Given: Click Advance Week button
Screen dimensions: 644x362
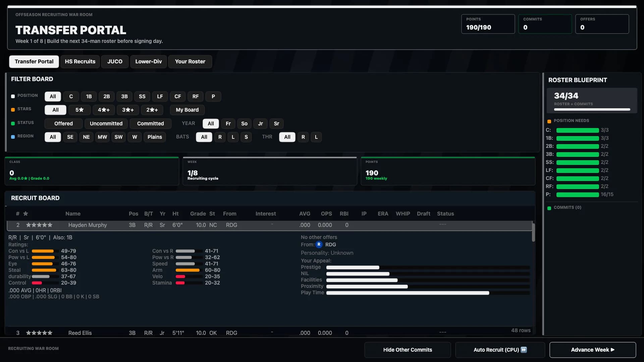Looking at the screenshot, I should [593, 350].
